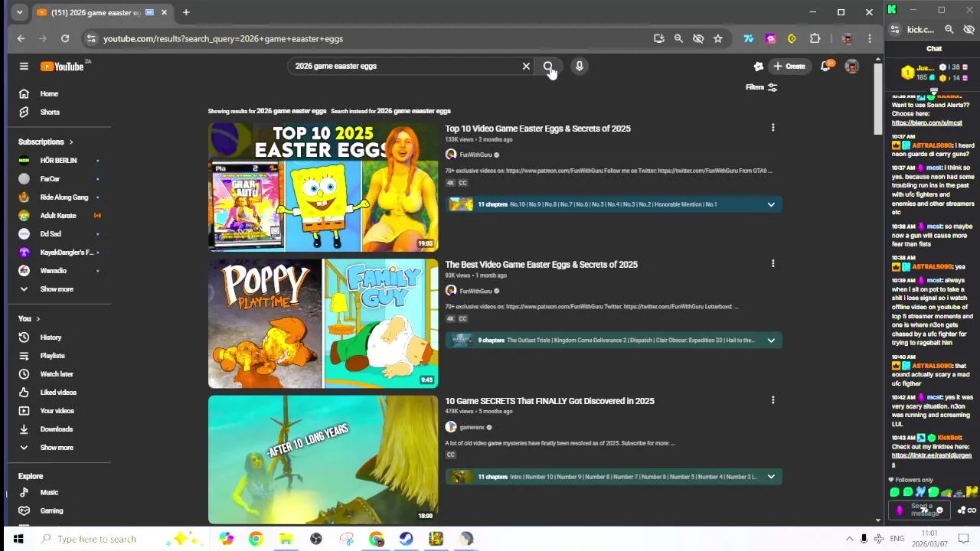This screenshot has height=551, width=980.
Task: Open File Explorer from the taskbar
Action: tap(286, 539)
